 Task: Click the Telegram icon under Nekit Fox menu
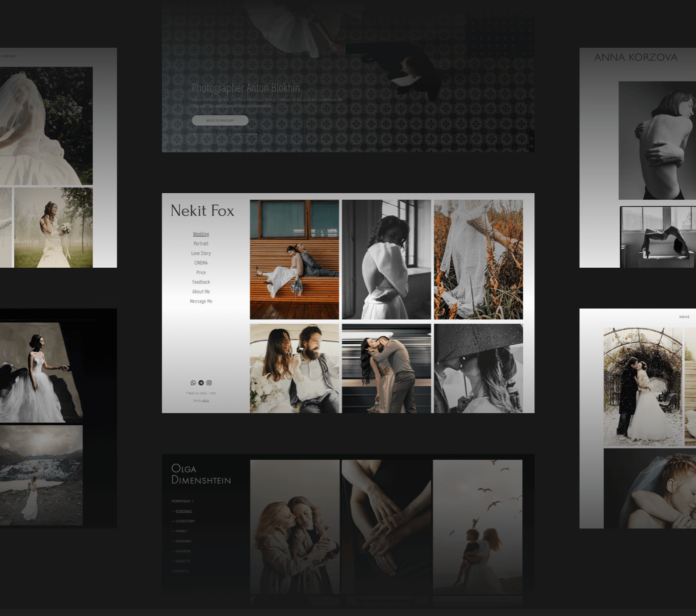click(201, 383)
